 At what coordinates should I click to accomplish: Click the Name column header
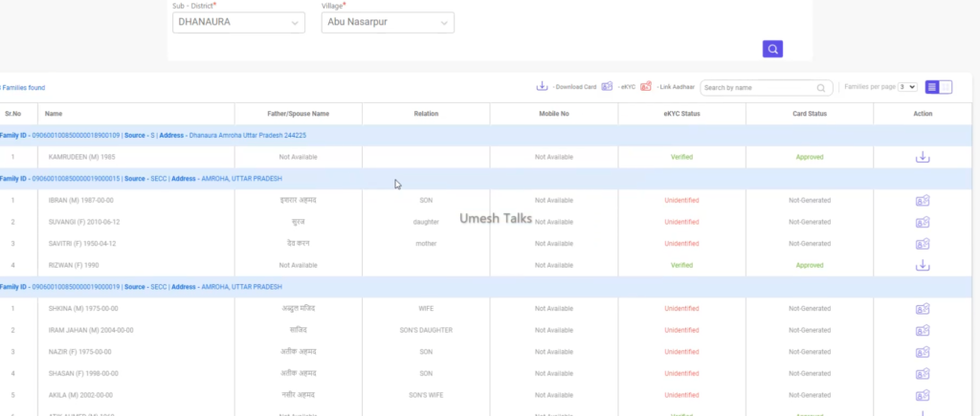click(x=54, y=114)
